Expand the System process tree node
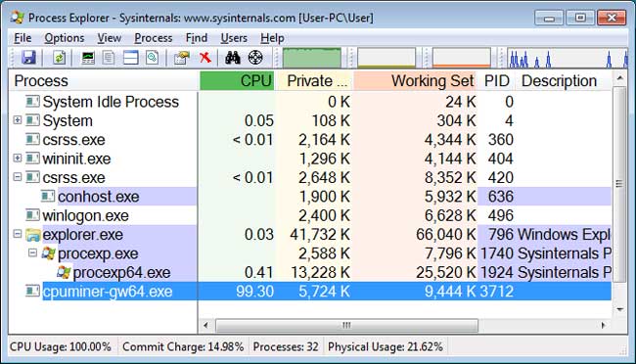 tap(18, 120)
